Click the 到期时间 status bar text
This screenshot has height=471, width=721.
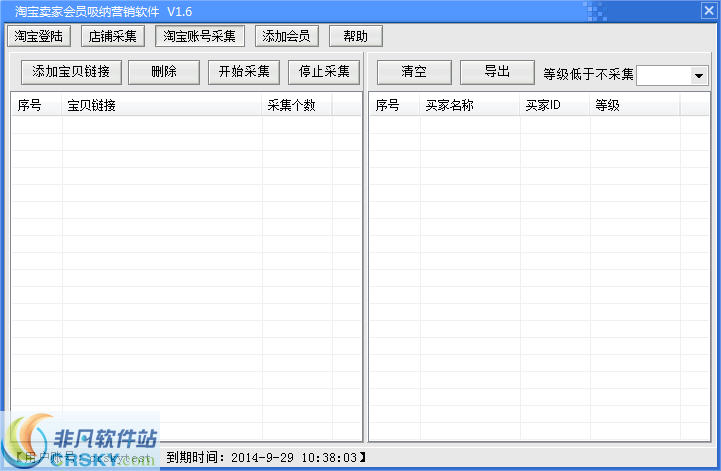pyautogui.click(x=266, y=458)
